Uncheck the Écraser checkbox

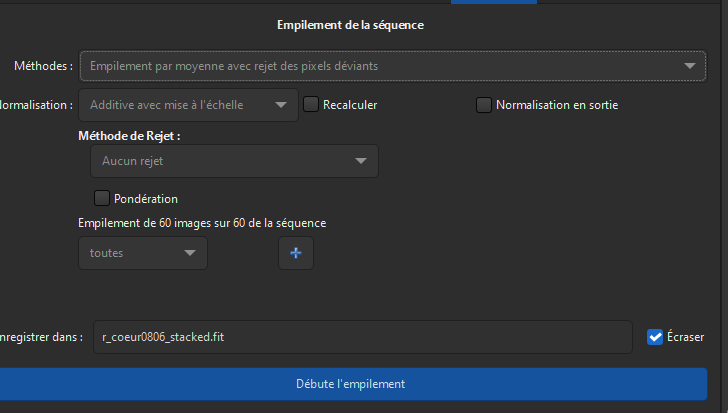click(x=656, y=337)
